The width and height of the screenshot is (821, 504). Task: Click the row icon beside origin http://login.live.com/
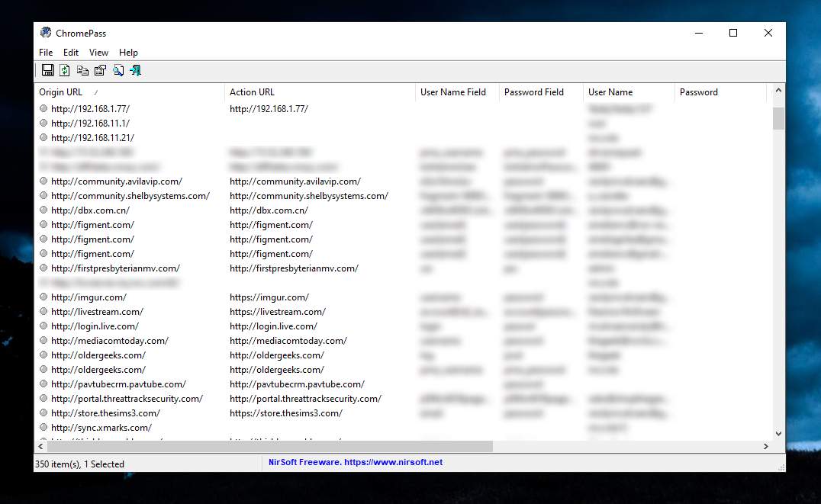point(43,326)
